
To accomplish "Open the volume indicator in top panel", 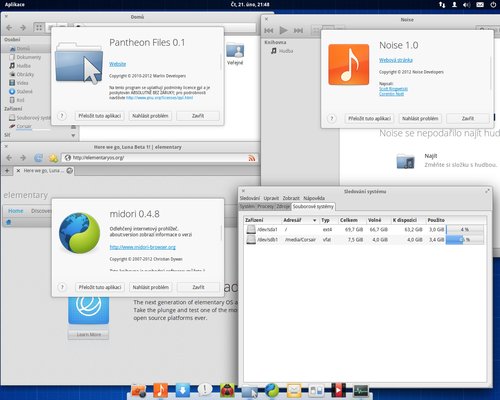I will tap(467, 5).
